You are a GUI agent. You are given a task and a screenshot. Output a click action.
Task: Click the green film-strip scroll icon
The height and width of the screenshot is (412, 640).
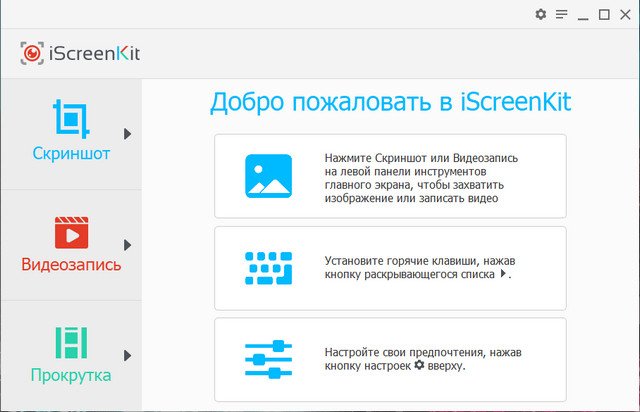point(71,343)
